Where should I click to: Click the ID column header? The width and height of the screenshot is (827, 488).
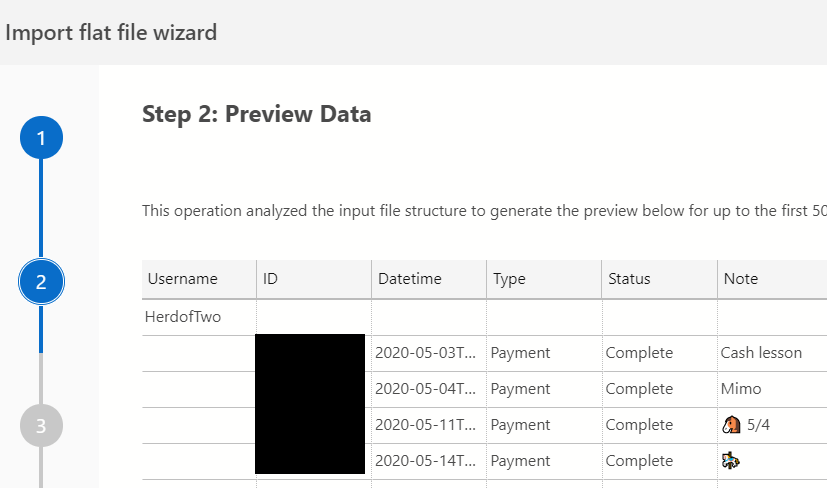(270, 279)
